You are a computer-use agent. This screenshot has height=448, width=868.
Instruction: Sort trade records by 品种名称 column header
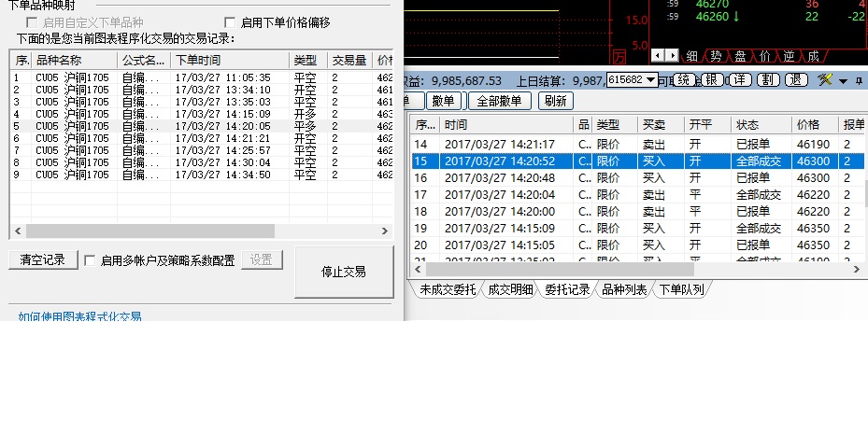(x=74, y=61)
